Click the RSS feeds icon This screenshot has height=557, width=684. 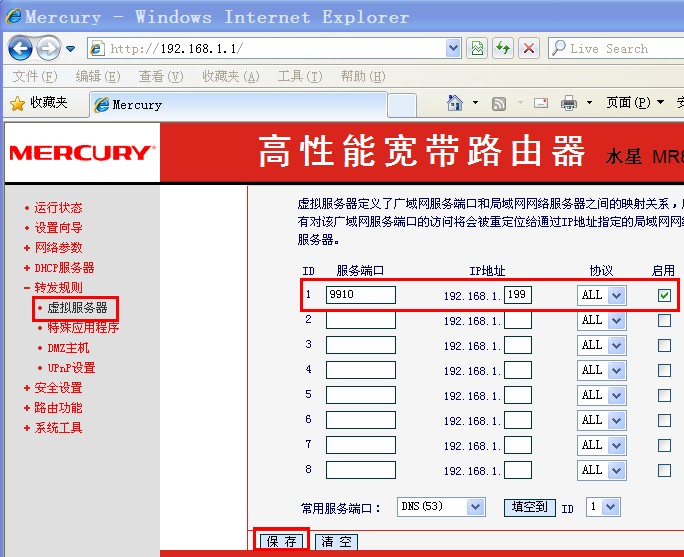[499, 103]
